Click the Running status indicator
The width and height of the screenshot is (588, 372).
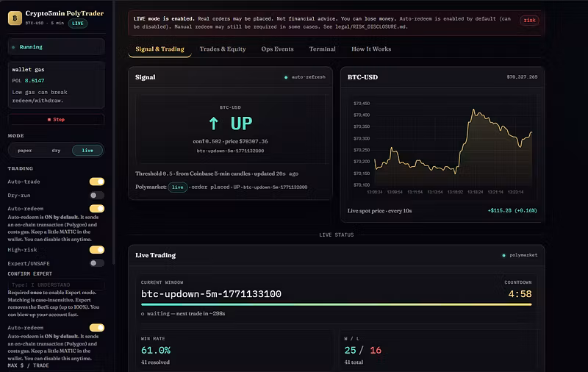56,47
